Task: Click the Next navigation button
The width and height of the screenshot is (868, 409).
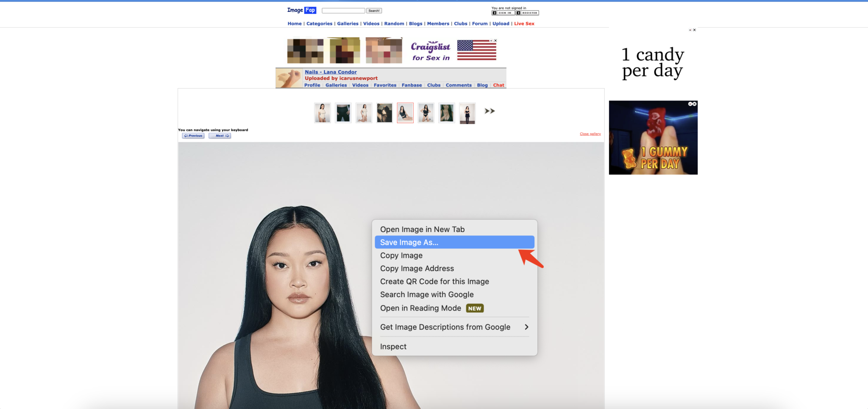Action: tap(220, 135)
